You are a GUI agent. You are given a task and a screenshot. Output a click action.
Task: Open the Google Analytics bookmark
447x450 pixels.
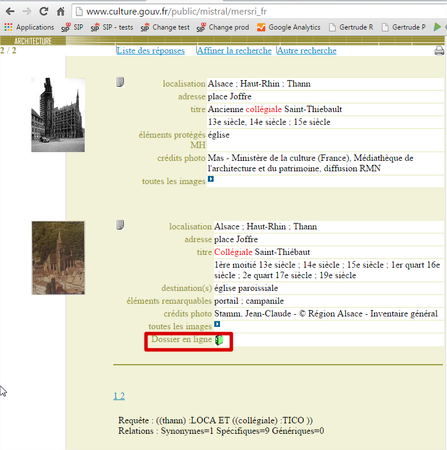289,27
